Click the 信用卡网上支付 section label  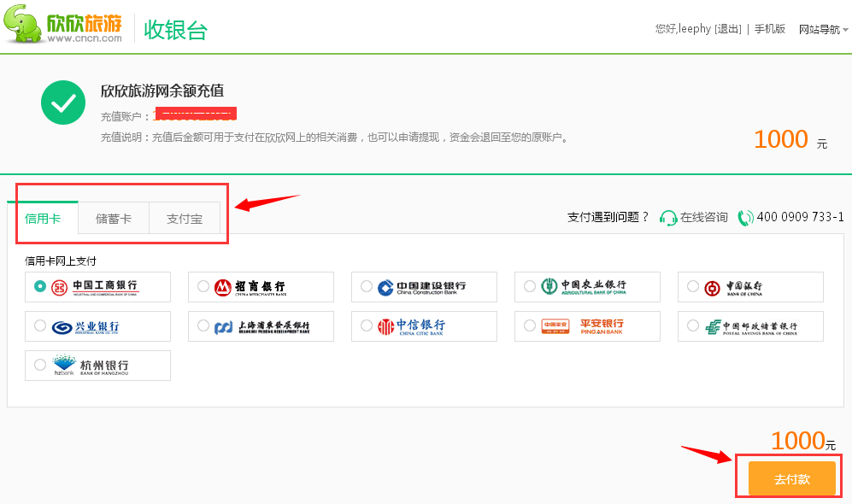coord(61,261)
